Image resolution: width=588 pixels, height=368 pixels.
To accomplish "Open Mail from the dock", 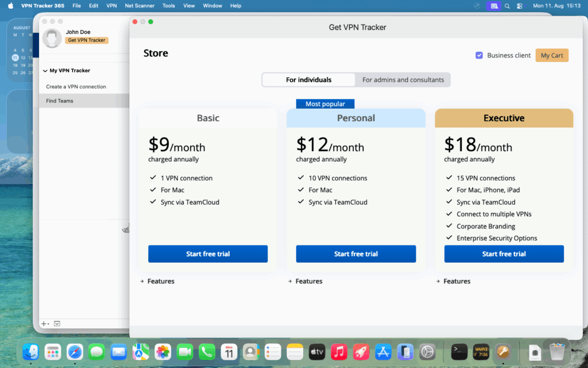I will click(x=118, y=352).
